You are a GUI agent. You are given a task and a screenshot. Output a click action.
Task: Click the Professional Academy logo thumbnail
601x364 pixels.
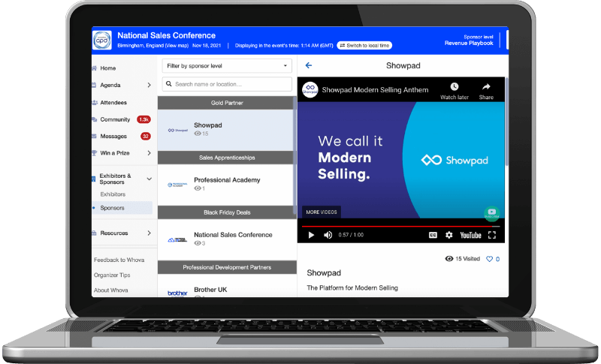[x=177, y=185]
